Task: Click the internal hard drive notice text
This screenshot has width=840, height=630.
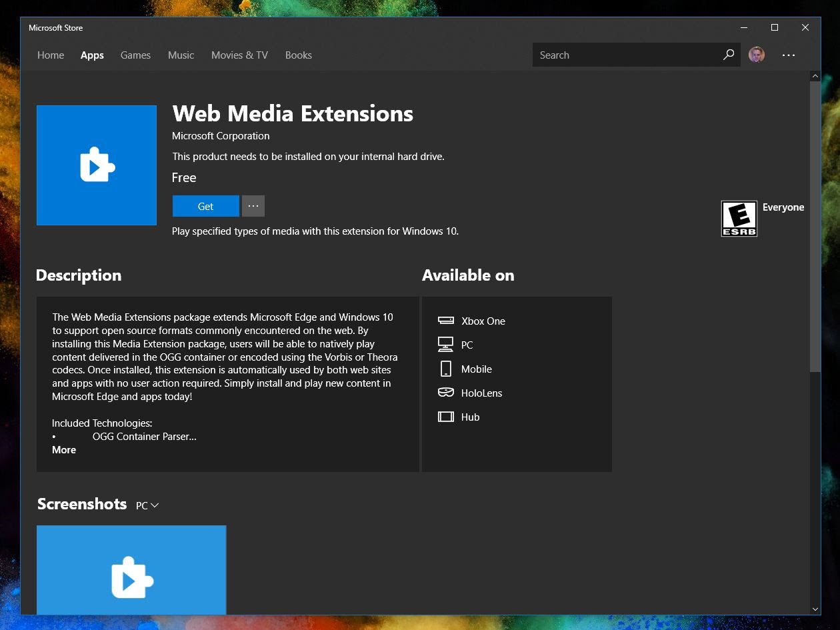Action: [308, 157]
